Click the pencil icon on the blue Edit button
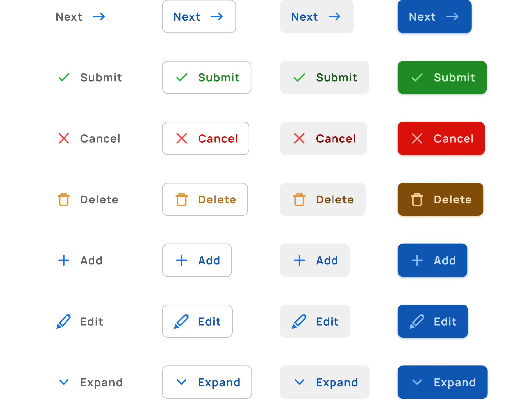 [x=417, y=321]
